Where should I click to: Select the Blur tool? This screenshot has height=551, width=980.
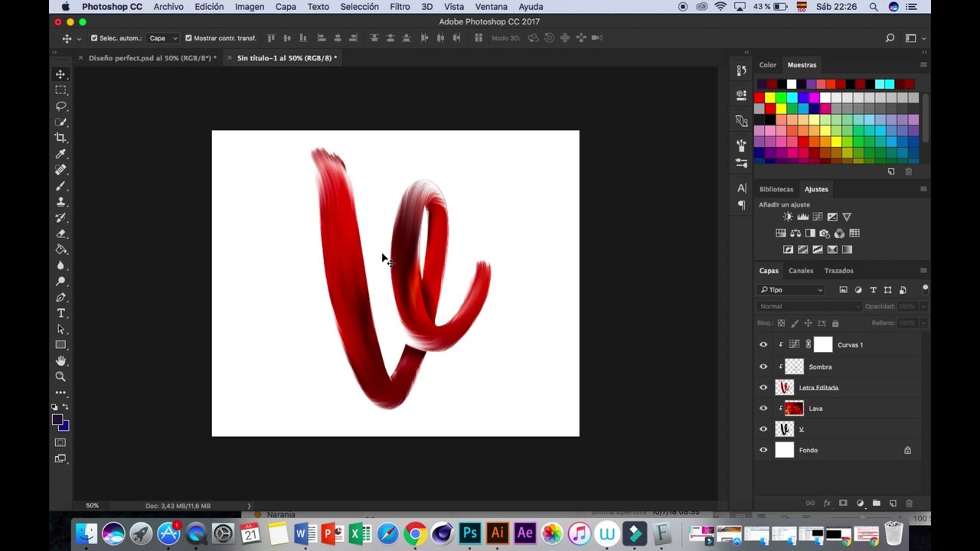[x=60, y=266]
